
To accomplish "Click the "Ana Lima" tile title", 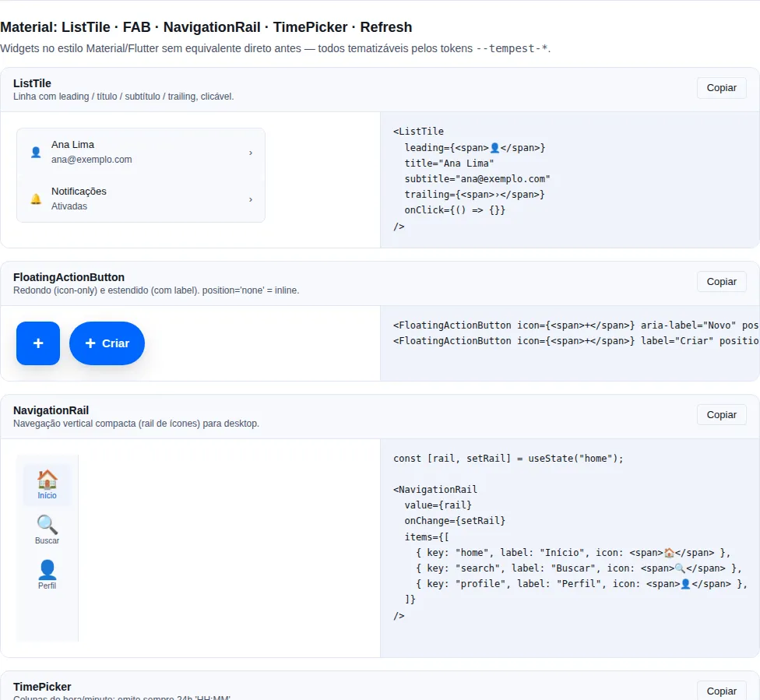I will (x=72, y=145).
